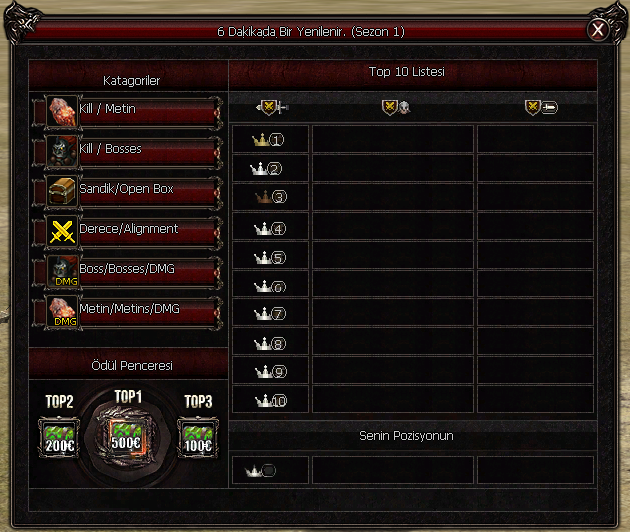Click the crossed swords Derece icon
Viewport: 630px width, 532px height.
point(62,232)
